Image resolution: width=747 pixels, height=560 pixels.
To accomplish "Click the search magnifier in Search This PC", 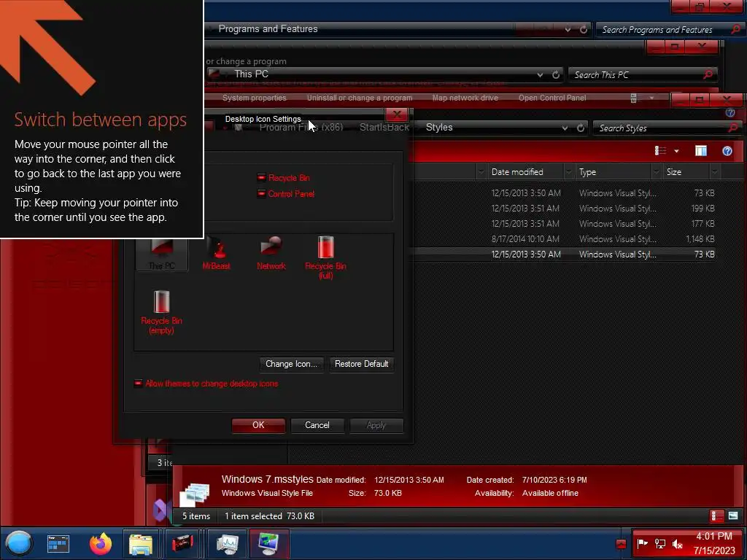I will pos(708,74).
